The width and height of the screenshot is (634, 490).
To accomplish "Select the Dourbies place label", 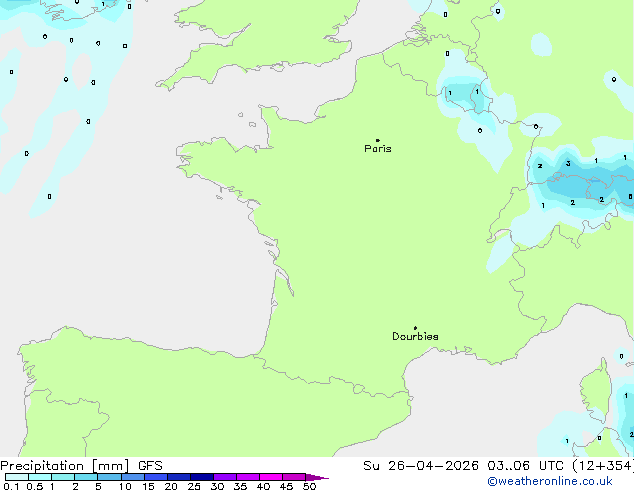I will tap(415, 337).
